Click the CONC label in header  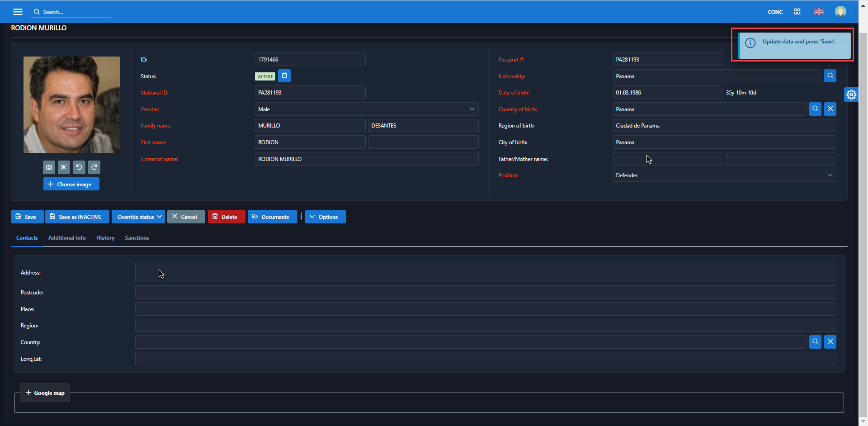775,12
